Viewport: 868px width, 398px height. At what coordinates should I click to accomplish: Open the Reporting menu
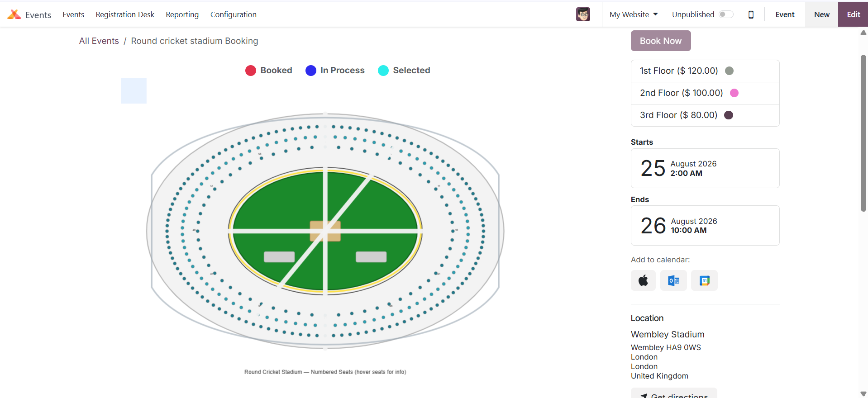pyautogui.click(x=182, y=14)
